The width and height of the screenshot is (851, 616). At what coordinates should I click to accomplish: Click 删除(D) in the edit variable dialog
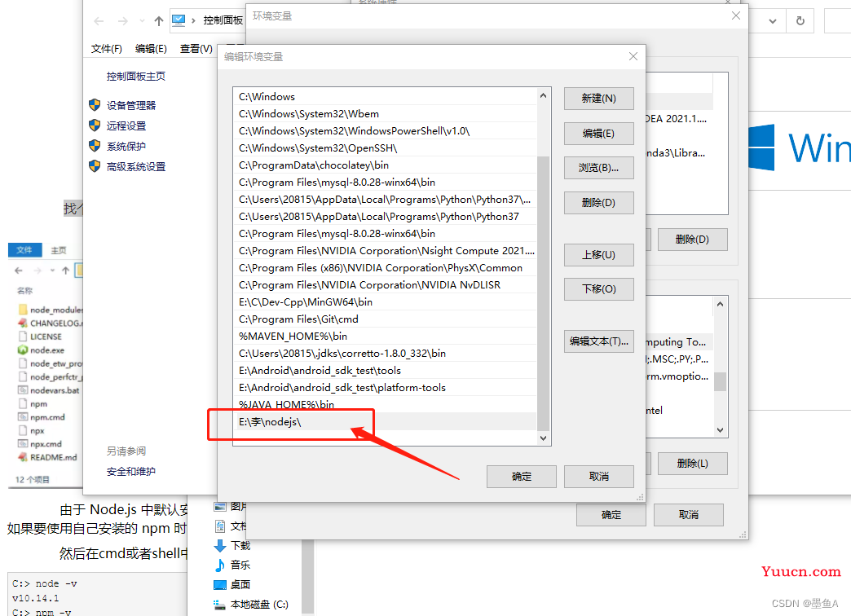point(598,203)
